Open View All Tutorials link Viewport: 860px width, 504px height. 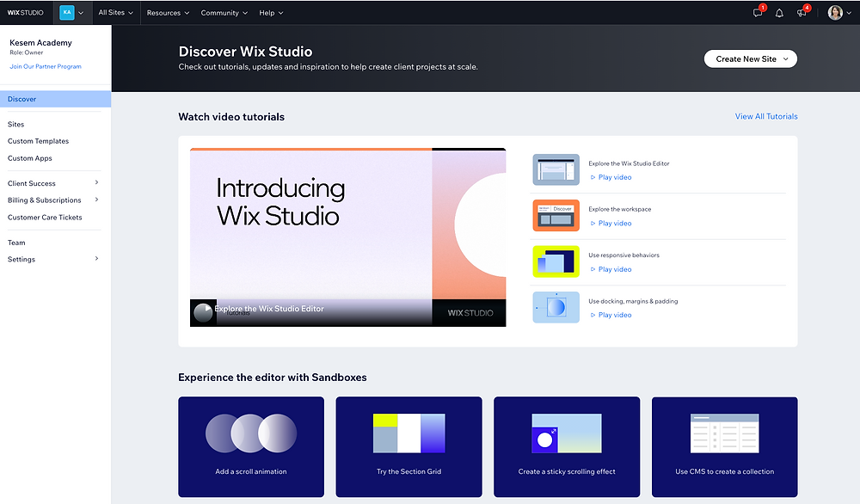[765, 115]
